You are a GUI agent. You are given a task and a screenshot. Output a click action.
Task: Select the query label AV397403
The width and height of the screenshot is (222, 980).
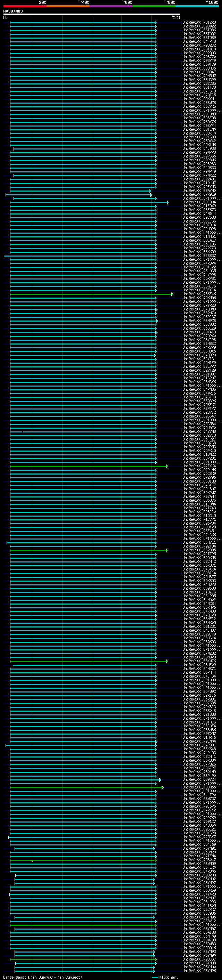(13, 11)
